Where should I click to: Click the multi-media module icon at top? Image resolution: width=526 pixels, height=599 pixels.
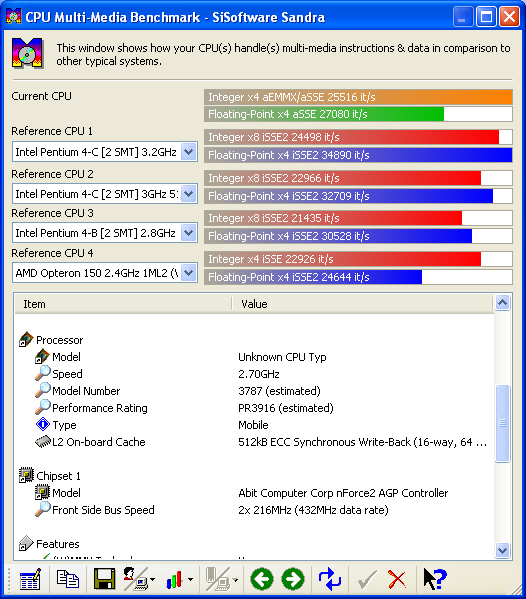pyautogui.click(x=28, y=53)
